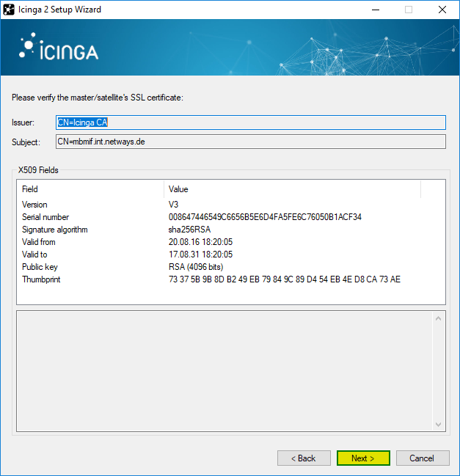Click the scroll up arrow in details box
The width and height of the screenshot is (460, 476).
click(x=438, y=318)
